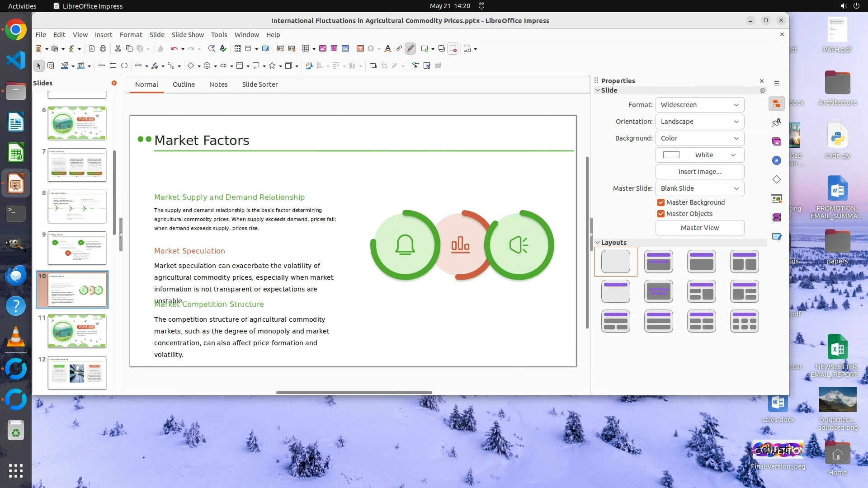Expand Orientation dropdown set to Landscape
868x488 pixels.
point(699,122)
